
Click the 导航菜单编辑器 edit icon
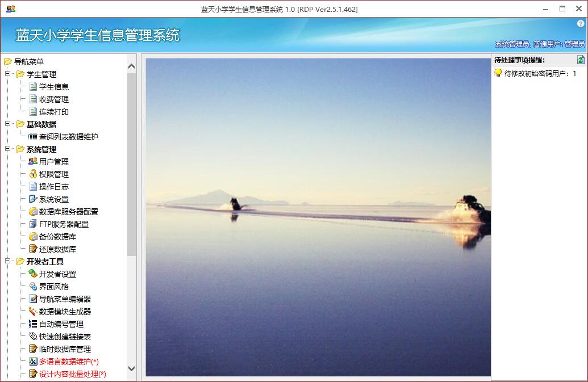(x=33, y=299)
